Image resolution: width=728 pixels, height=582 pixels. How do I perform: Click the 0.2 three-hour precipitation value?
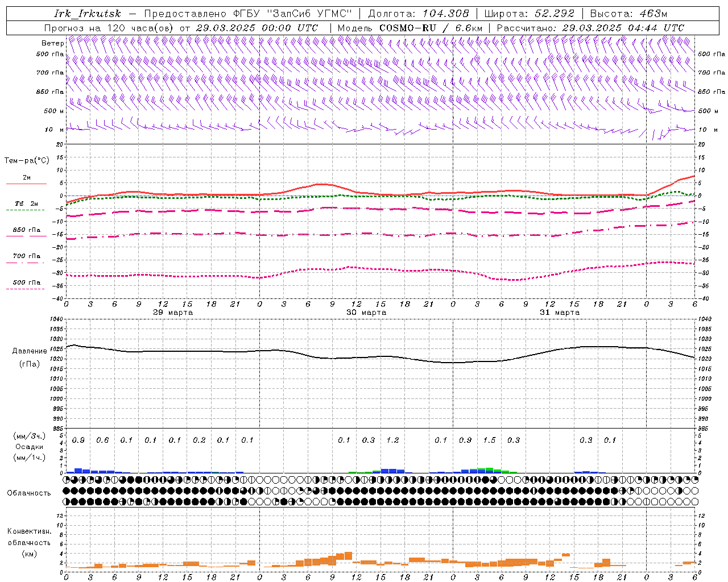[x=199, y=440]
